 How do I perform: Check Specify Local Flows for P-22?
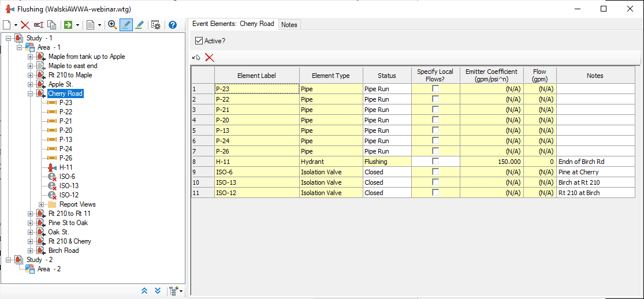click(435, 99)
